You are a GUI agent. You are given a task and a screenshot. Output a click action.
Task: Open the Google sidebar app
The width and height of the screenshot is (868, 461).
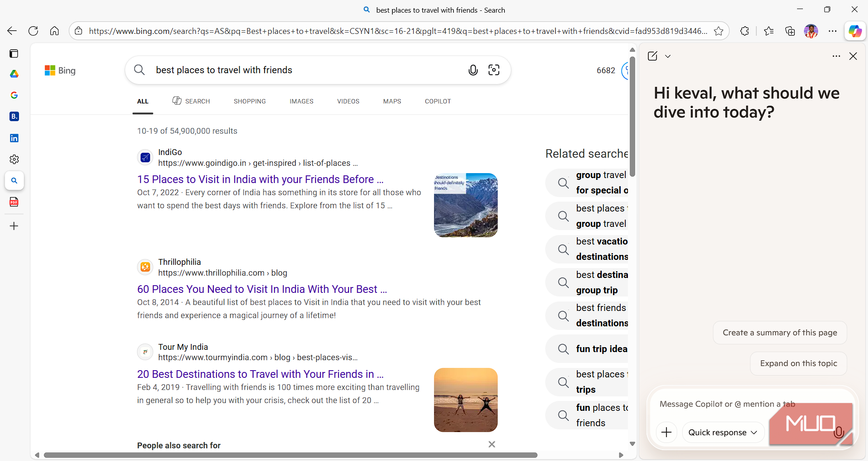14,95
